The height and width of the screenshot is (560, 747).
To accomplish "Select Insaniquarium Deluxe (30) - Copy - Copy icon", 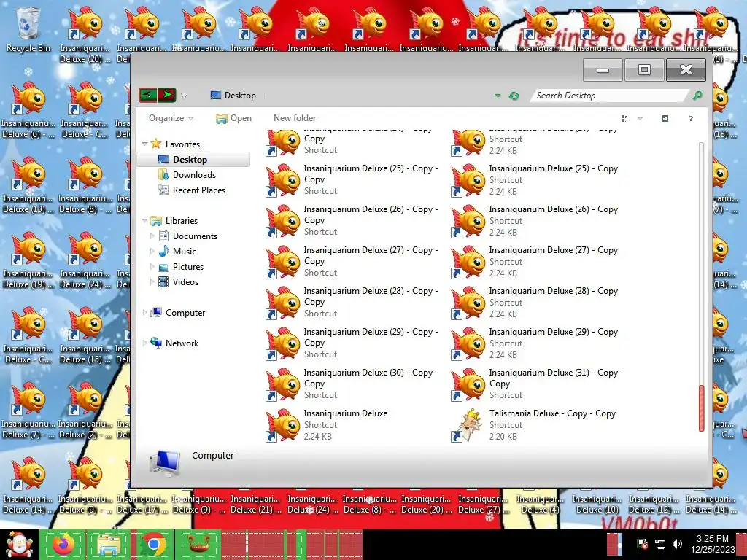I will [x=283, y=385].
